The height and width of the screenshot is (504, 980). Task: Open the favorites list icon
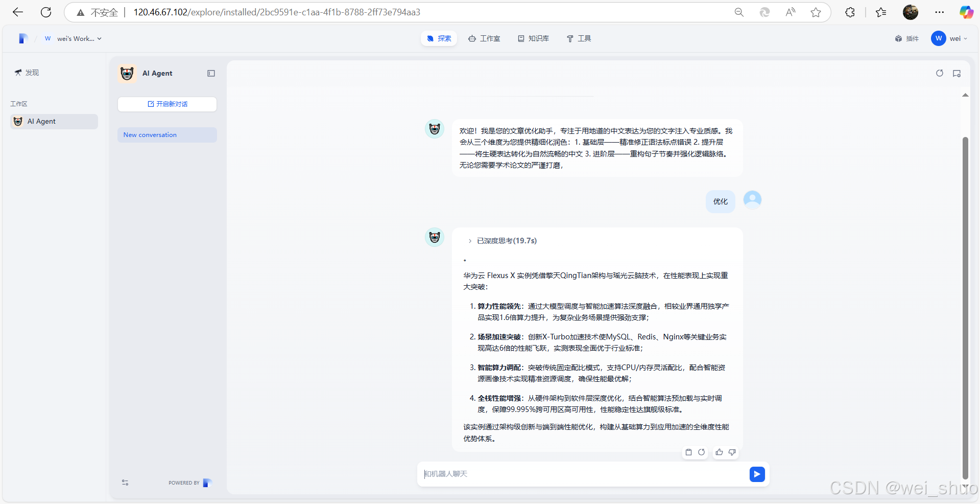pos(881,12)
